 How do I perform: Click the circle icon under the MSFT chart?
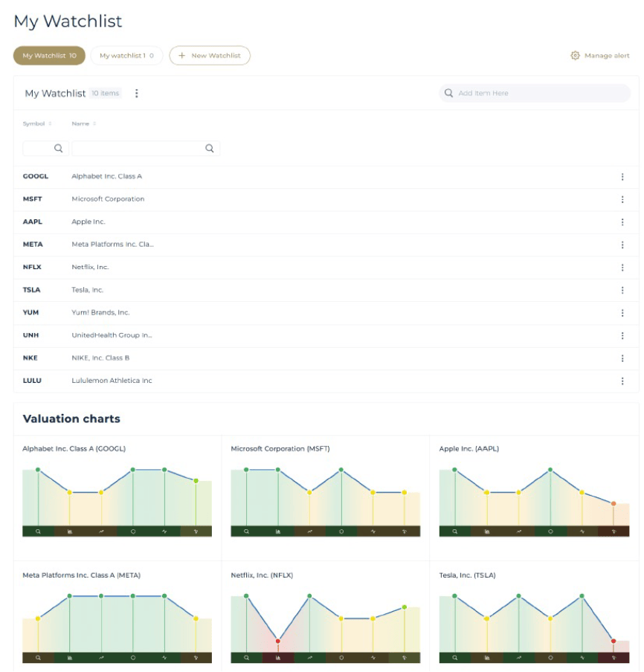pyautogui.click(x=341, y=532)
